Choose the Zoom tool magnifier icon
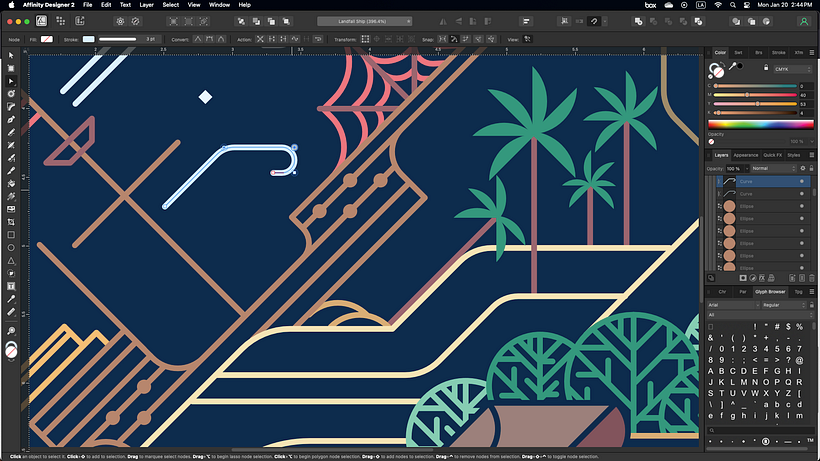Viewport: 820px width, 461px height. 11,329
